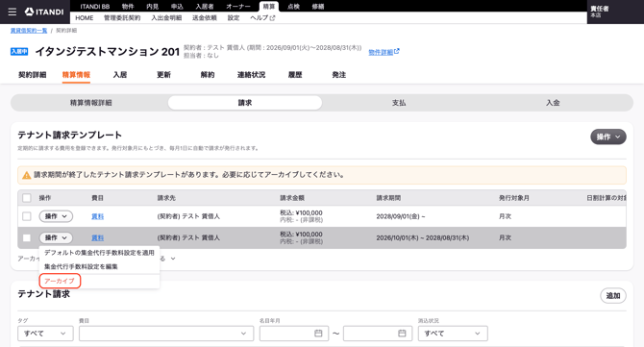Open the 精算 top navigation tab
This screenshot has height=347, width=644.
269,6
